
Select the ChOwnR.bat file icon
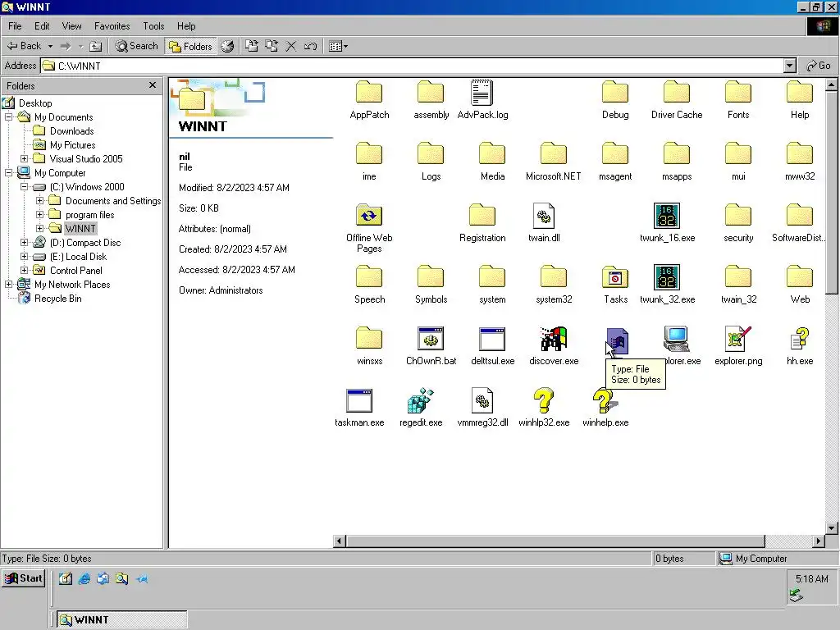click(x=431, y=339)
